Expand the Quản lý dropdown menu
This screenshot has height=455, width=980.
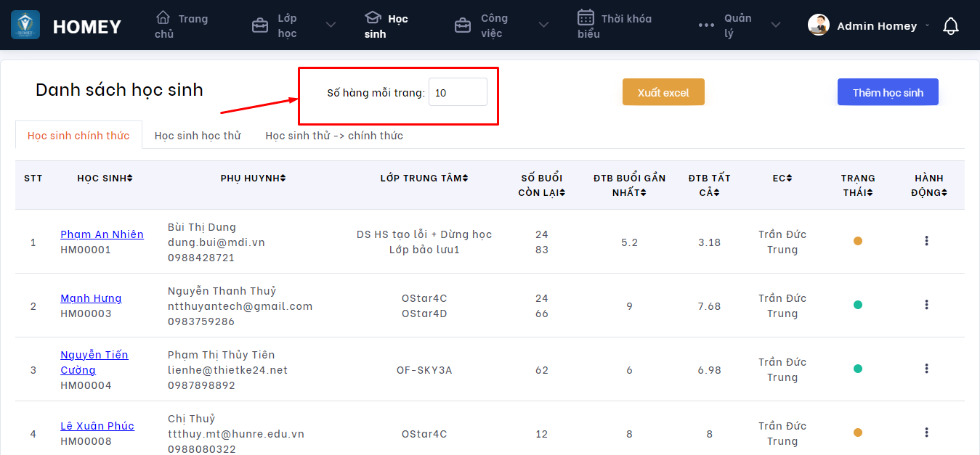(x=776, y=25)
